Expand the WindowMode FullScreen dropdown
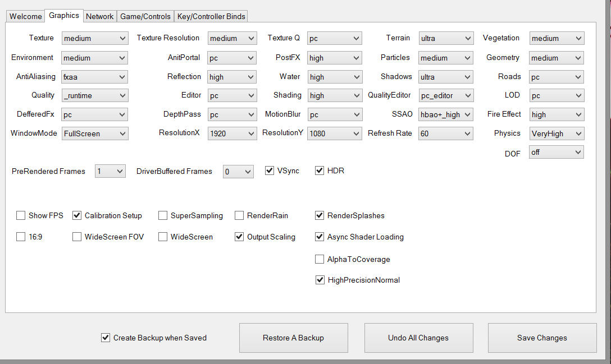This screenshot has height=364, width=611. click(x=94, y=133)
